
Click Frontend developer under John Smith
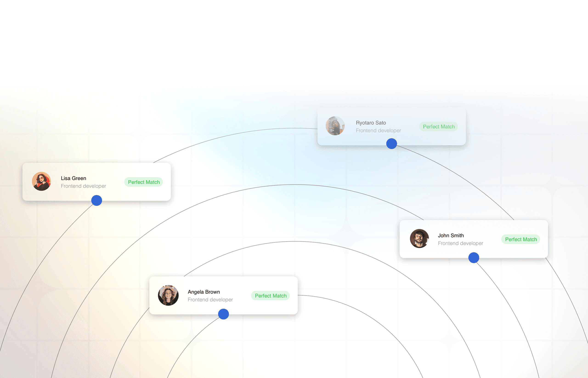(x=461, y=243)
